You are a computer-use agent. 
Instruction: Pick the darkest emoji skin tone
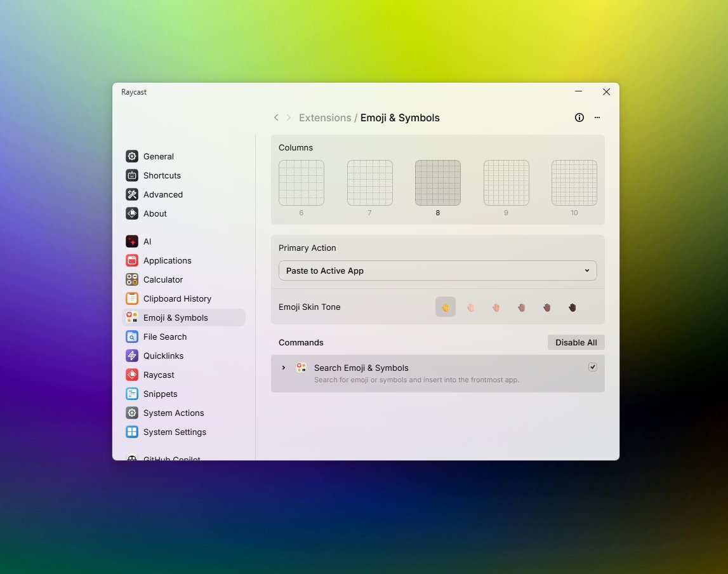coord(572,307)
